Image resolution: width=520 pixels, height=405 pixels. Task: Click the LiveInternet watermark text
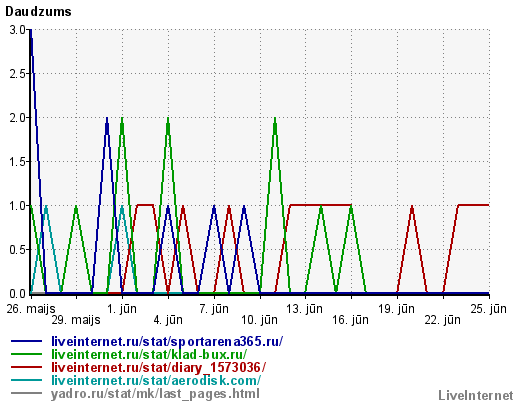(x=476, y=396)
